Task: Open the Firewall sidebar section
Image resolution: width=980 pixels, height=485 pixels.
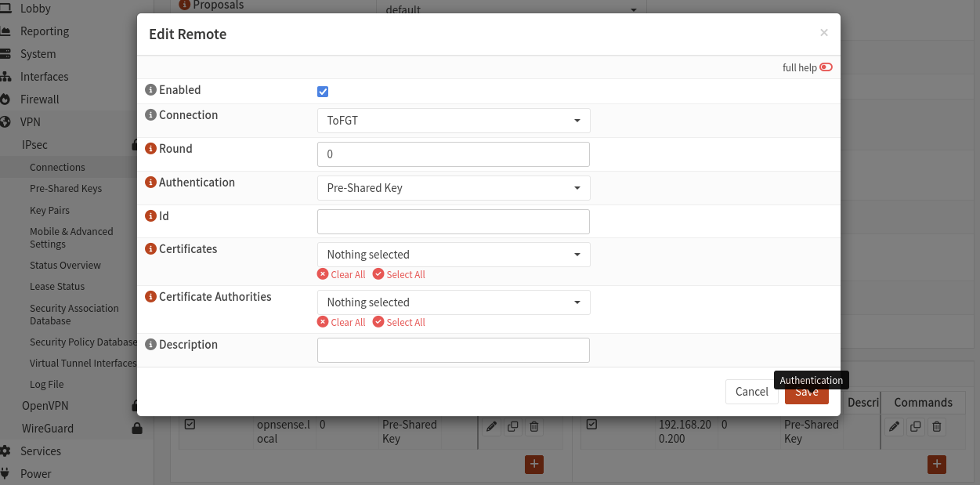Action: coord(40,100)
